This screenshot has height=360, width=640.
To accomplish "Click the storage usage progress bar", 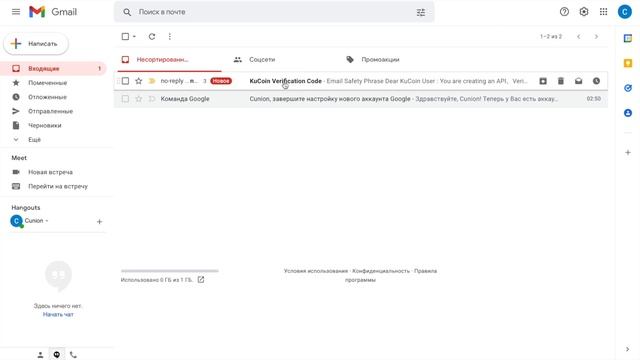I will pyautogui.click(x=170, y=271).
